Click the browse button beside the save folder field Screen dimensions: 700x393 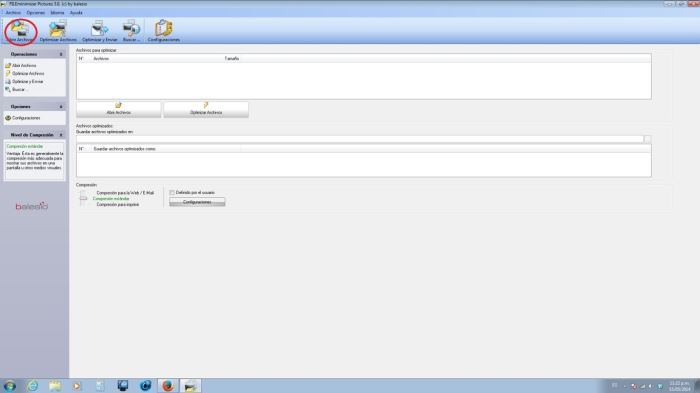click(x=647, y=139)
